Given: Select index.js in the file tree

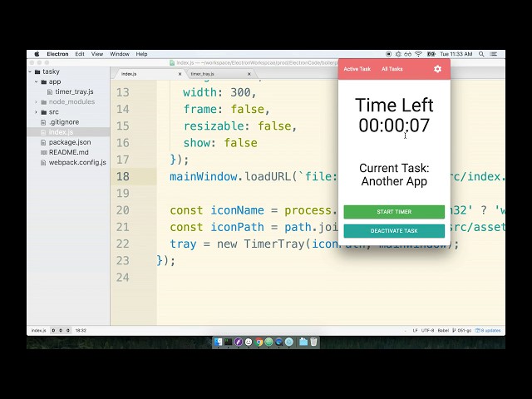Looking at the screenshot, I should (61, 132).
